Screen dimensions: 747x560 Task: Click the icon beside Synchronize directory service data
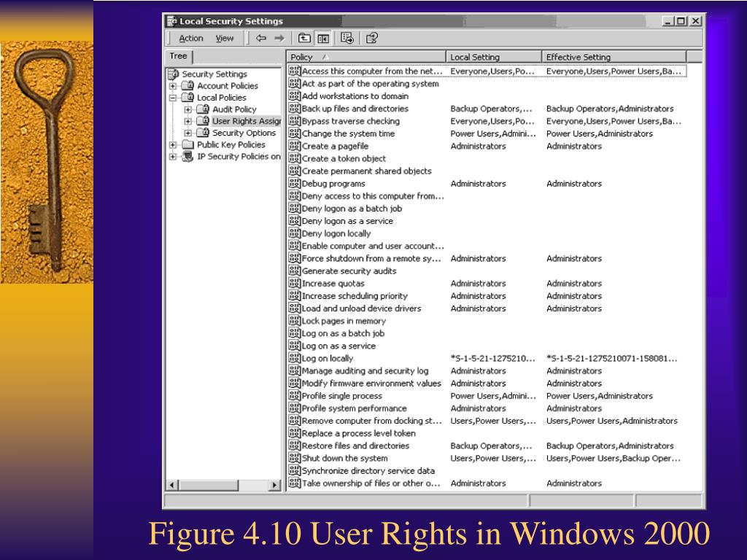[x=295, y=470]
